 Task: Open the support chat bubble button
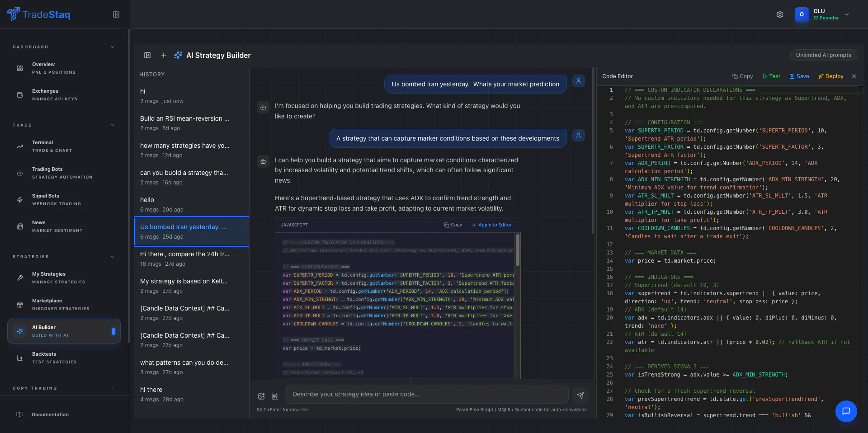[x=846, y=411]
